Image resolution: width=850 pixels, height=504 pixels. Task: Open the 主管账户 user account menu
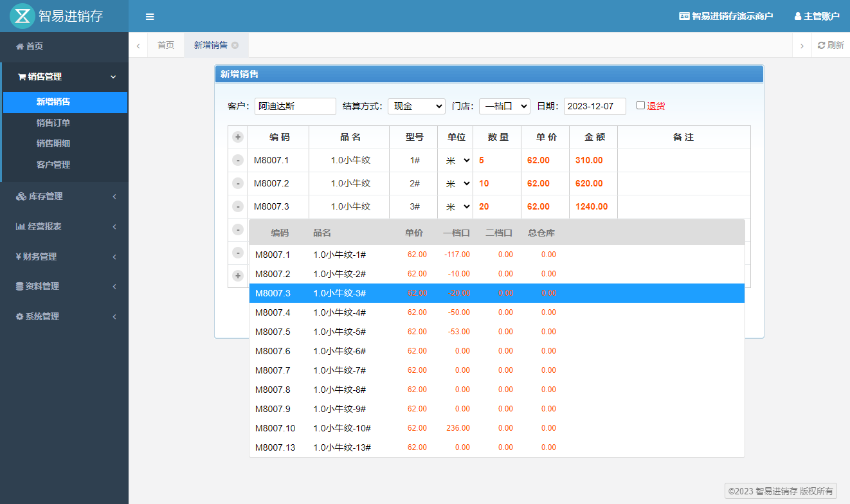coord(817,16)
